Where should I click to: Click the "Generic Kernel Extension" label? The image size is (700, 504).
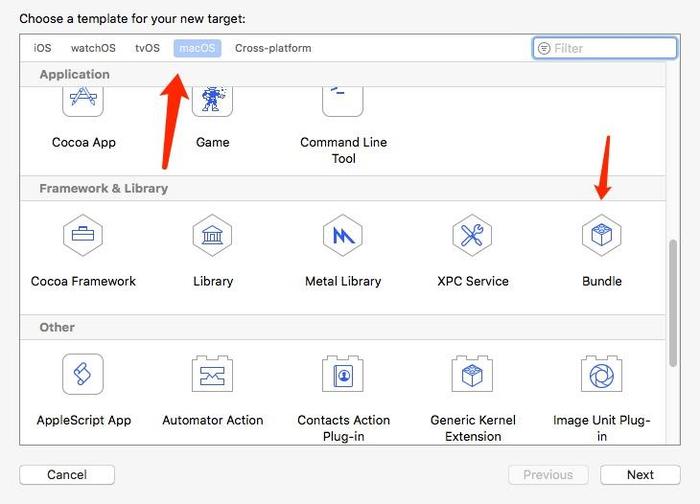(x=473, y=428)
